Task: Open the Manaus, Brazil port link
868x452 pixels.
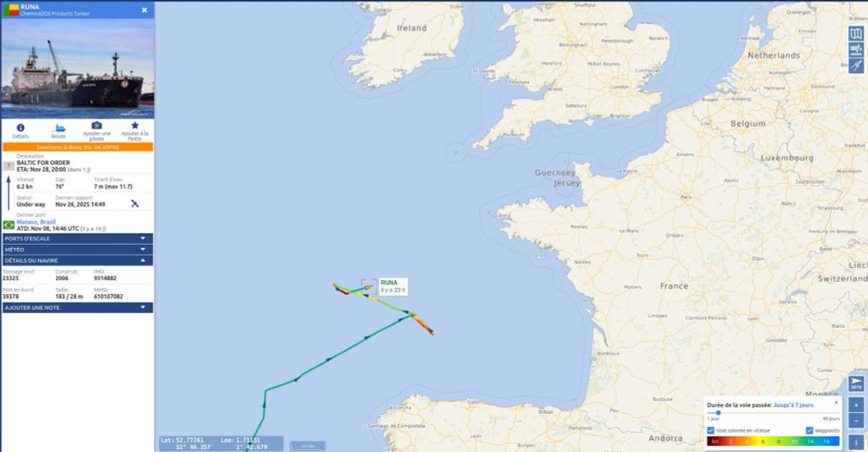Action: point(36,222)
